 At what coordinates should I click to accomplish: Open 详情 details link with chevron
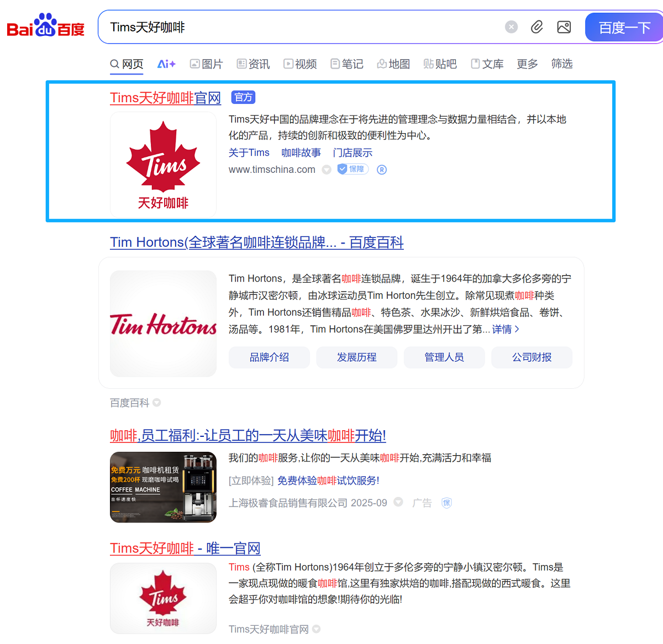coord(506,329)
